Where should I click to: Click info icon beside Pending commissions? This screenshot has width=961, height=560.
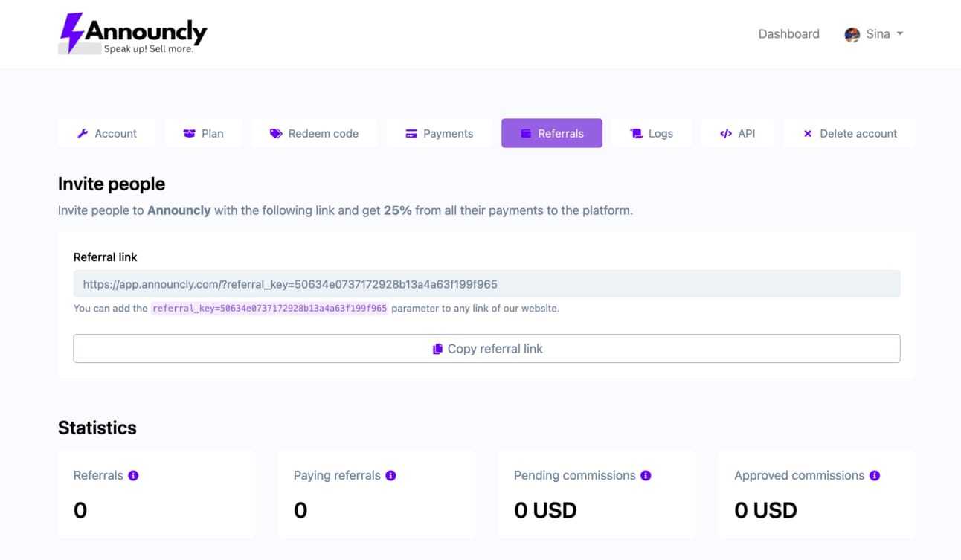(646, 475)
